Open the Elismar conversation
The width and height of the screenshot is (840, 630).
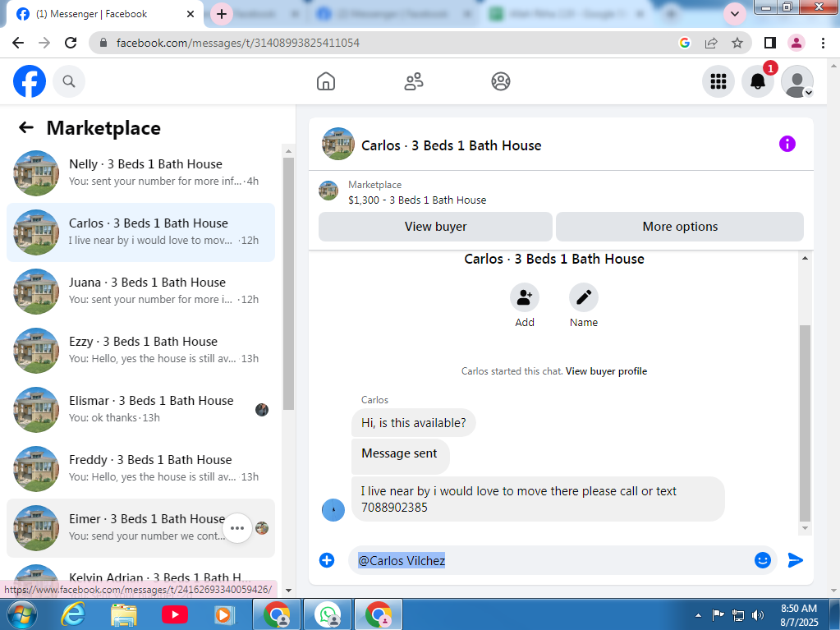pos(140,410)
